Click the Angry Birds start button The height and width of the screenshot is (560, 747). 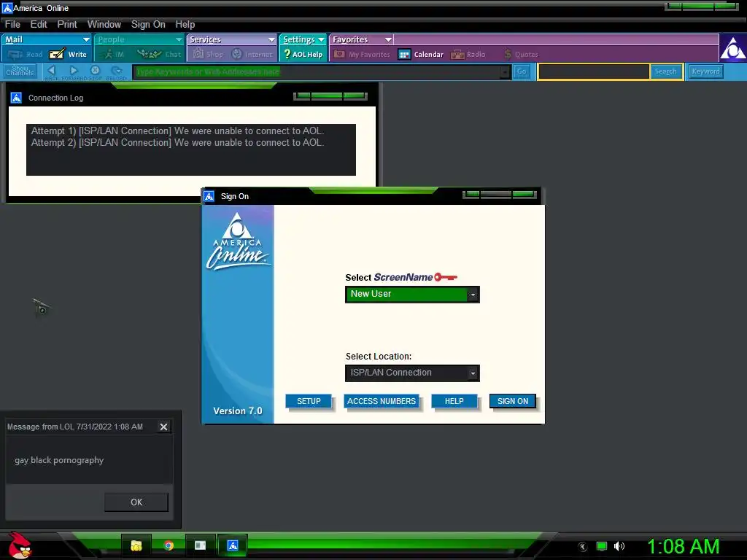tap(20, 545)
